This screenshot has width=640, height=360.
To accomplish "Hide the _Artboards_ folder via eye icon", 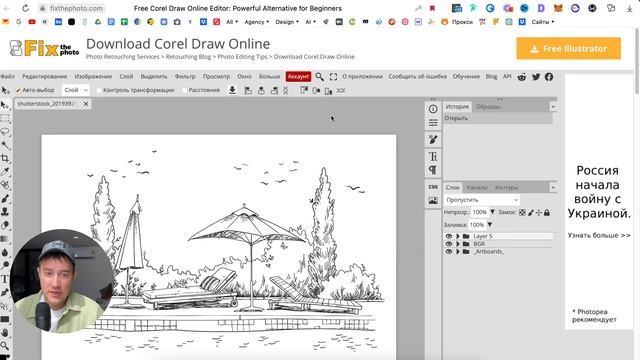I will 449,251.
